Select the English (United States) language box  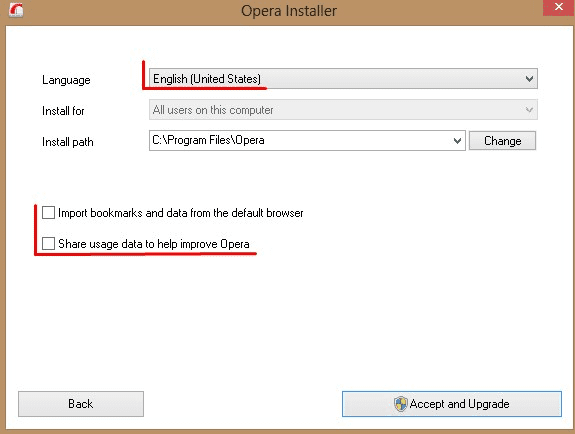[x=343, y=79]
